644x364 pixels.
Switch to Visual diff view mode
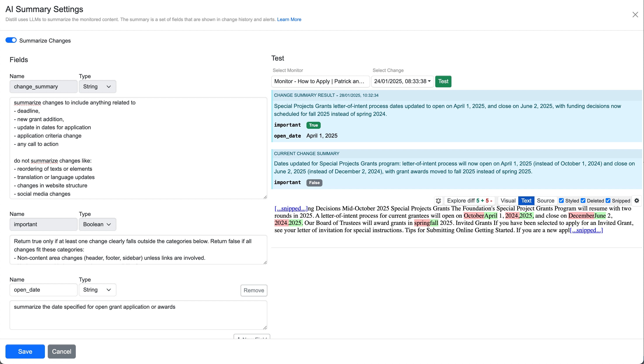(507, 201)
